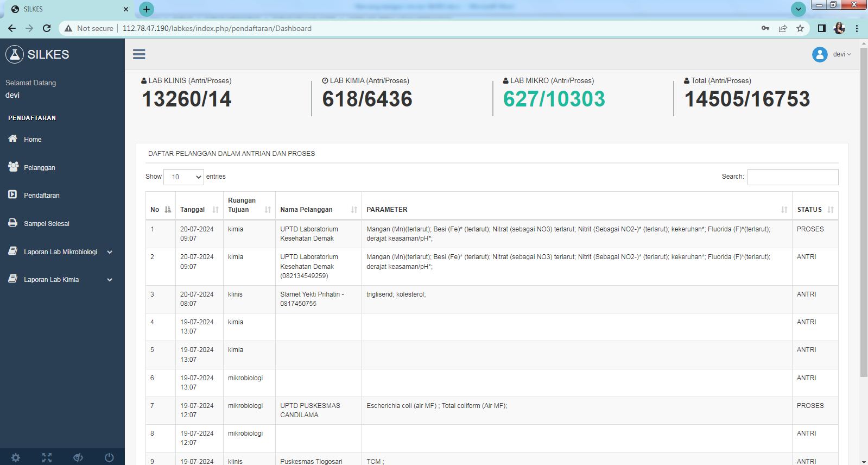This screenshot has width=868, height=465.
Task: Sort the table by the No column
Action: 161,210
